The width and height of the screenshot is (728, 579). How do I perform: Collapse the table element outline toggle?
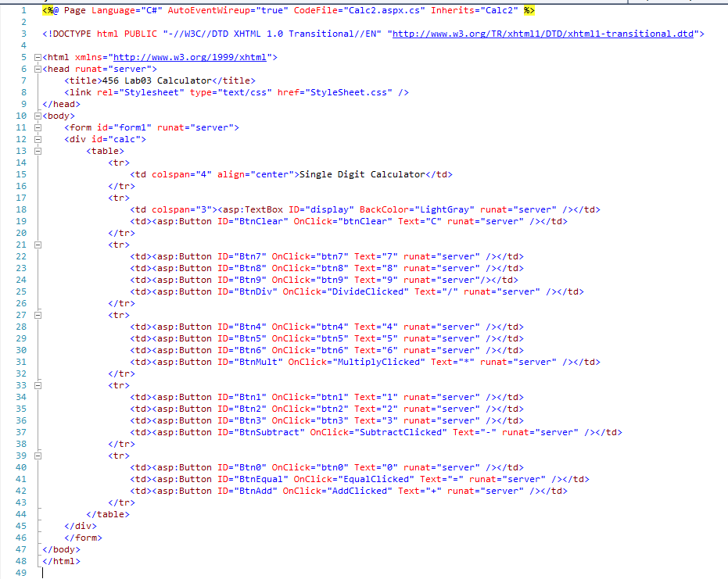[38, 152]
